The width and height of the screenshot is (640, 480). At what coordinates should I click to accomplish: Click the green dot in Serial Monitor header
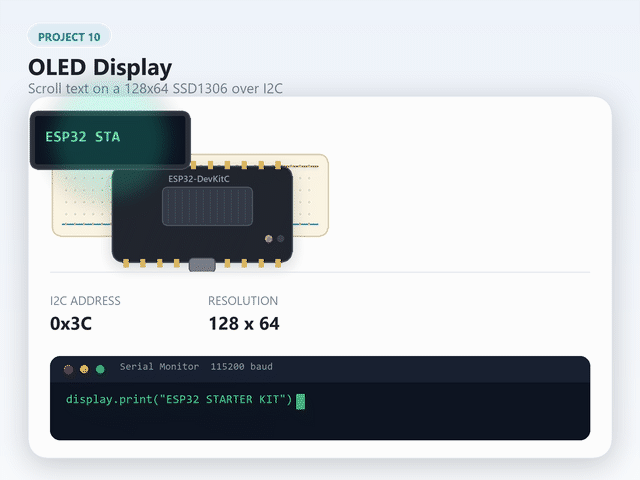(x=100, y=369)
